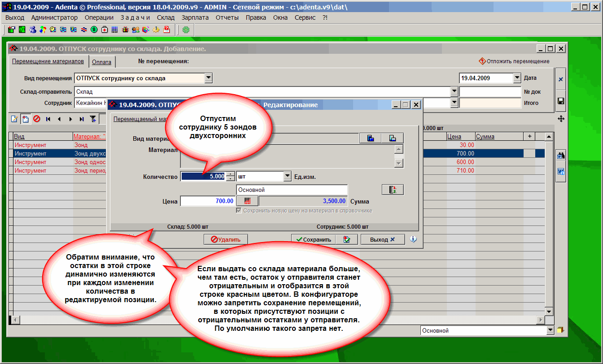
Task: Click the barcode icon in main toolbar
Action: (x=115, y=30)
